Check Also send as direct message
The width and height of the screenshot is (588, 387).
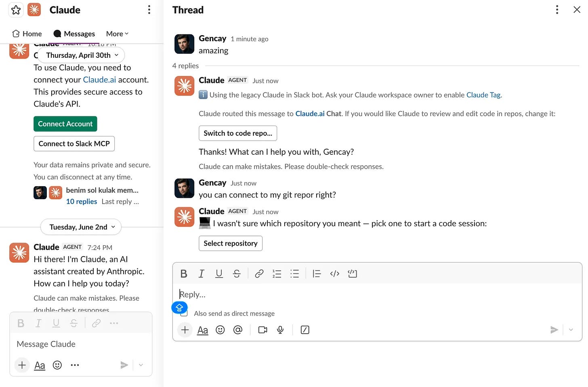184,313
